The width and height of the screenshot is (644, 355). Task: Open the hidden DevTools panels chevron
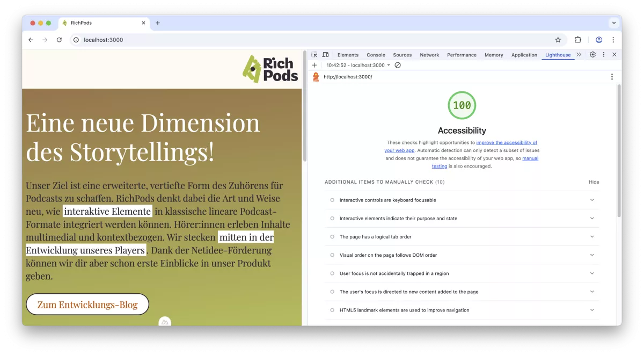click(x=579, y=54)
